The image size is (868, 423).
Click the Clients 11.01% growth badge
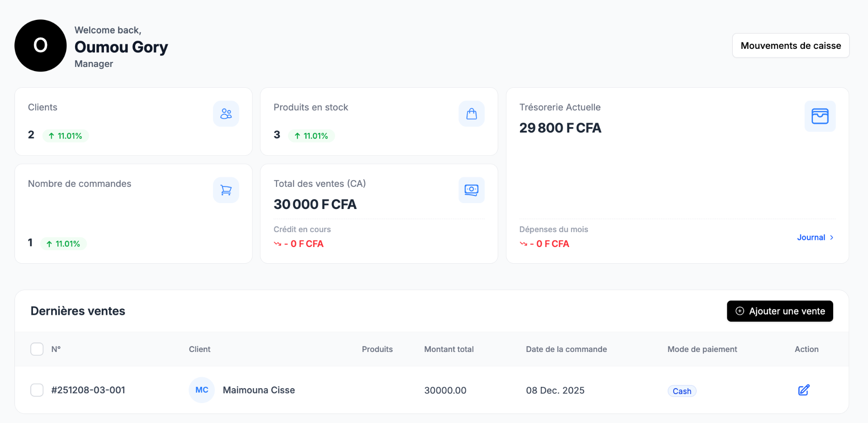[x=66, y=136]
